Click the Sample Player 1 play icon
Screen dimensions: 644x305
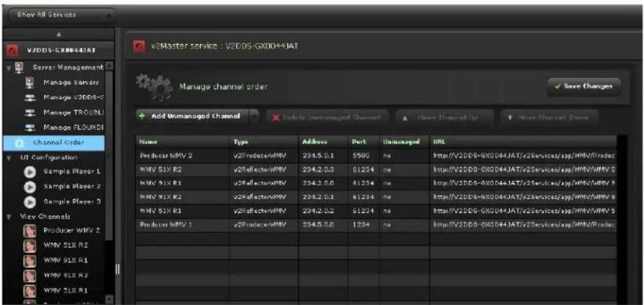click(x=30, y=171)
